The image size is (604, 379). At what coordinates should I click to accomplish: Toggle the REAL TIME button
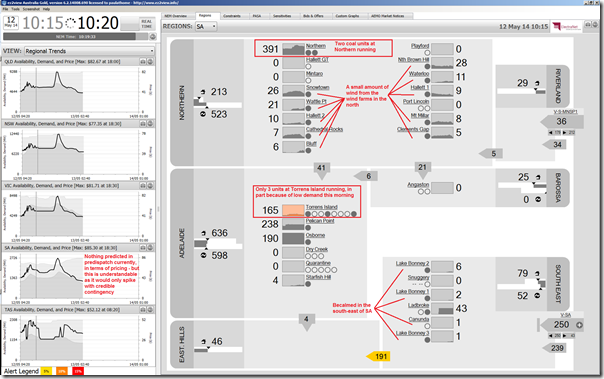pos(146,24)
